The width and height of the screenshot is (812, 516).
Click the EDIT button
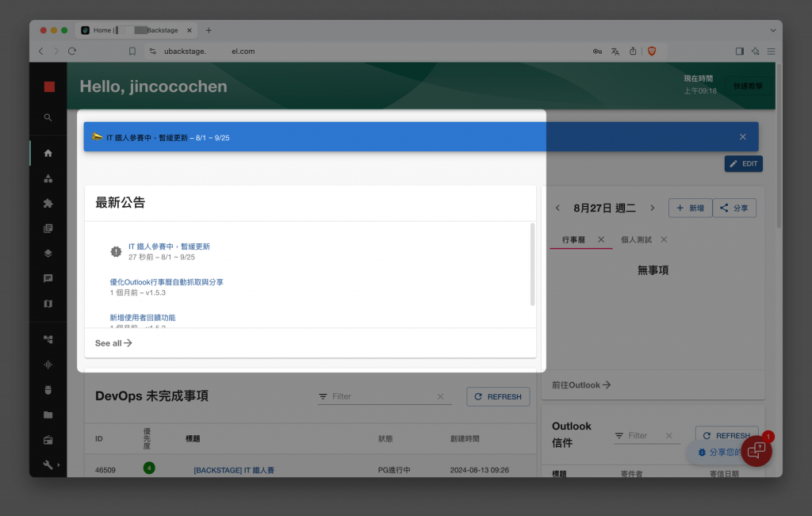(743, 163)
